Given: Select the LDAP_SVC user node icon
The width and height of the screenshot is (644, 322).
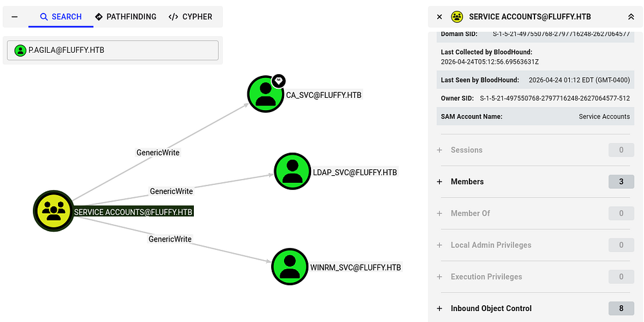Looking at the screenshot, I should click(292, 171).
